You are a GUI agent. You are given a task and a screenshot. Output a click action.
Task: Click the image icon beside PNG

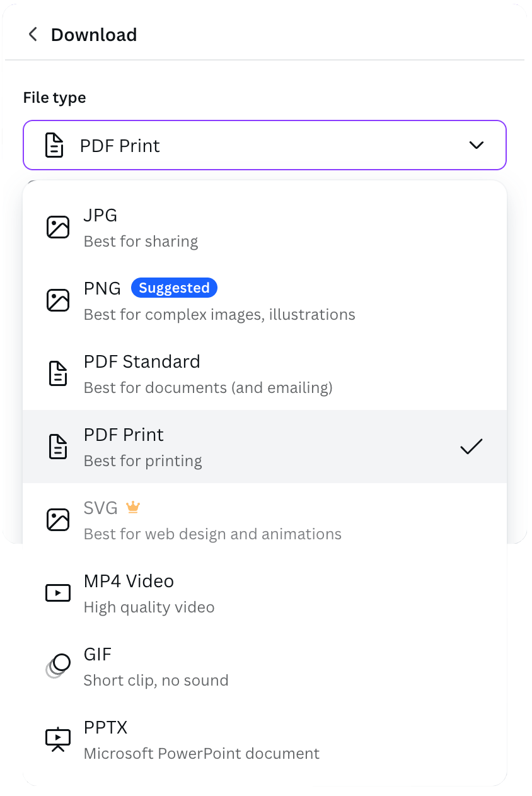point(58,300)
